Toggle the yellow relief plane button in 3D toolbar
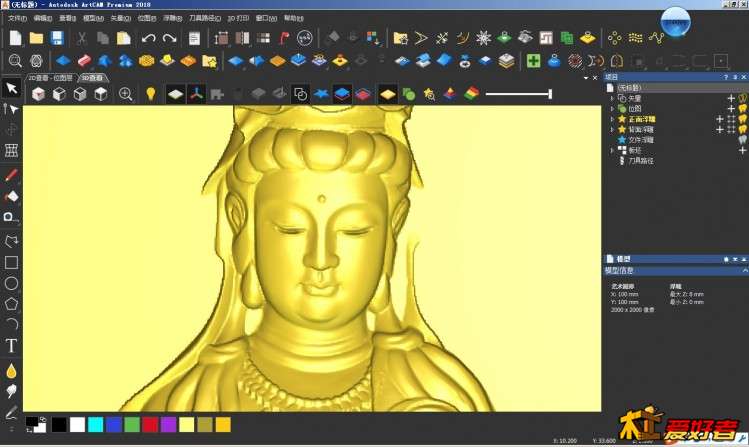Image resolution: width=749 pixels, height=447 pixels. [387, 94]
